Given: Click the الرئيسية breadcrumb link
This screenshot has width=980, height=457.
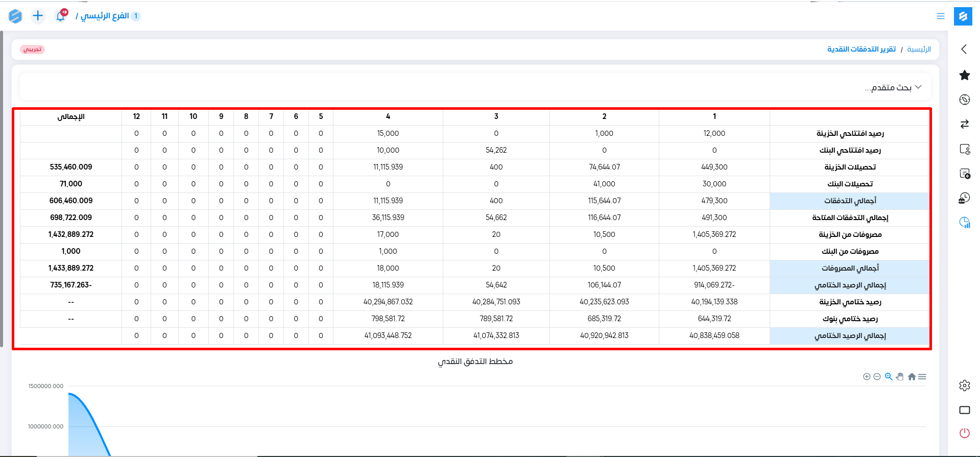Looking at the screenshot, I should [919, 50].
